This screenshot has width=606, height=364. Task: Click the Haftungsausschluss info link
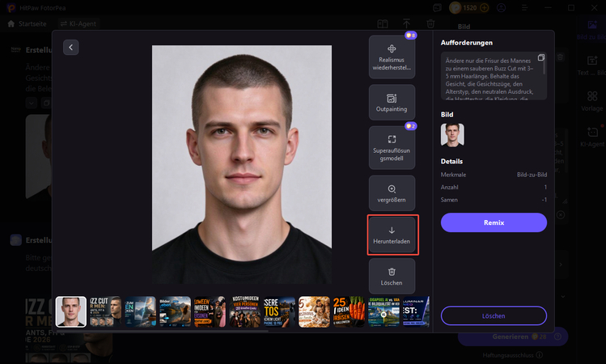(512, 355)
